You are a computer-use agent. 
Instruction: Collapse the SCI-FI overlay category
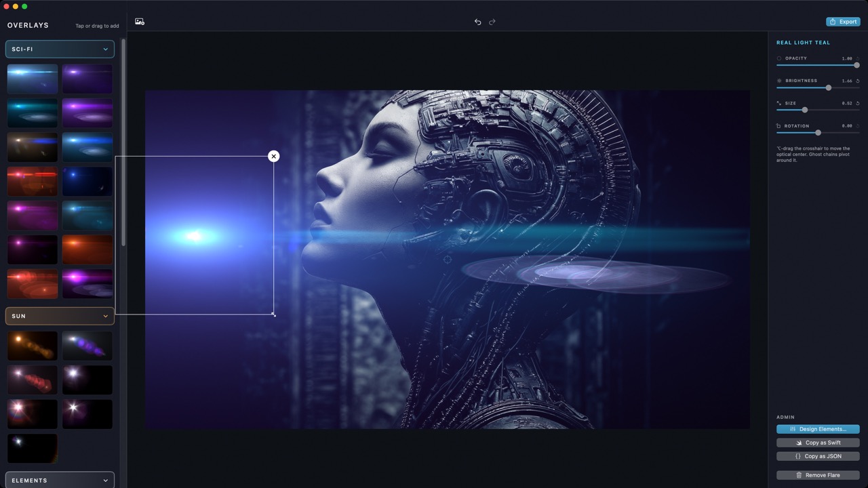tap(60, 49)
